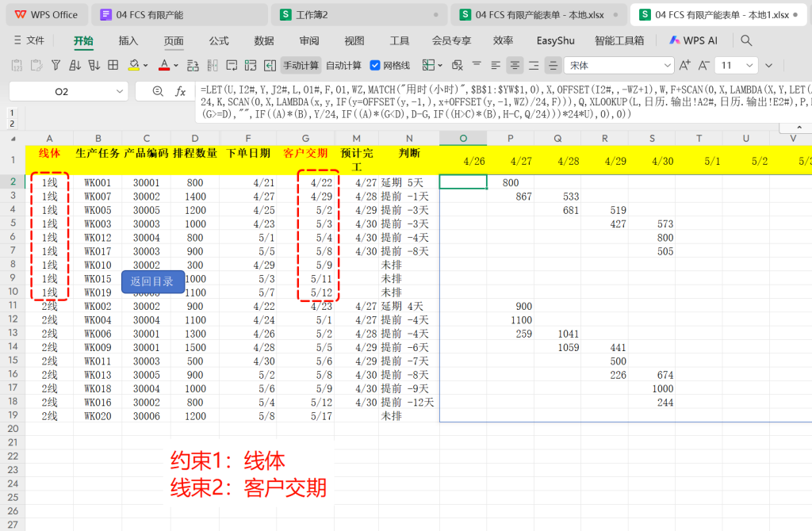The width and height of the screenshot is (812, 531).
Task: Click the fx insert function icon
Action: point(180,92)
